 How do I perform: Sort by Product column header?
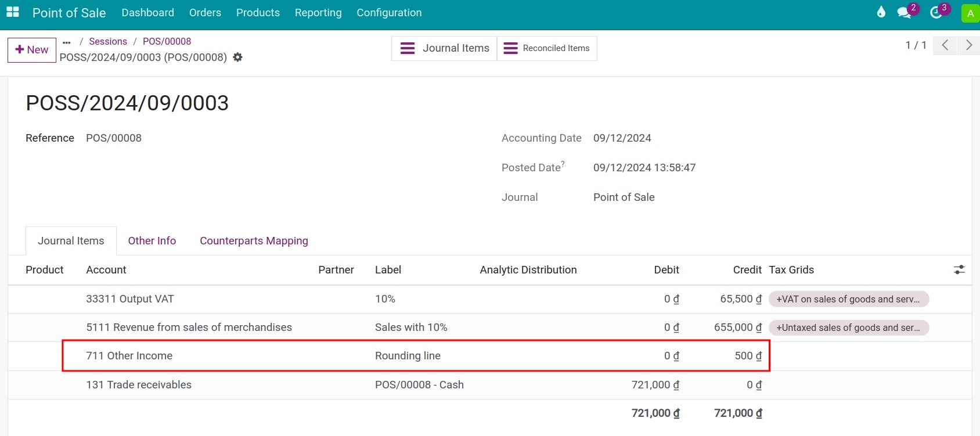click(45, 270)
